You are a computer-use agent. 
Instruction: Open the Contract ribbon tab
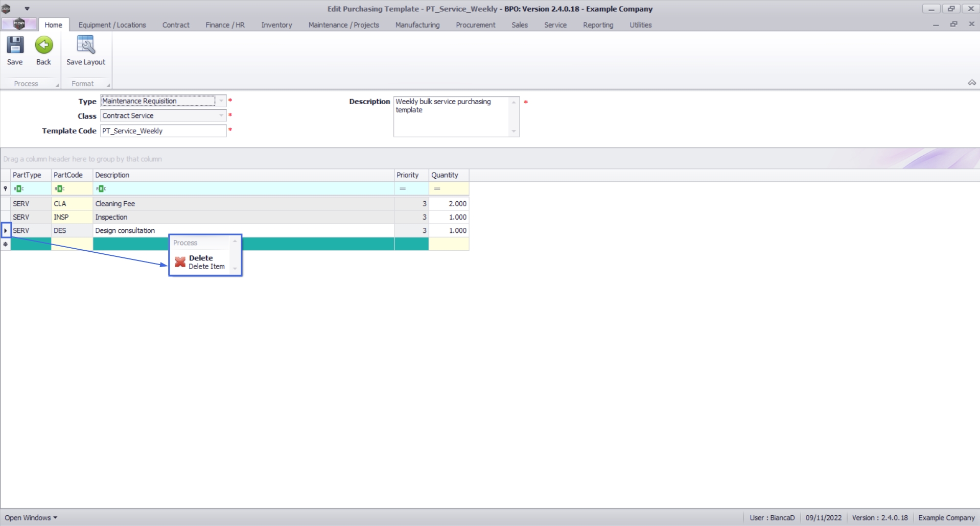(x=176, y=25)
